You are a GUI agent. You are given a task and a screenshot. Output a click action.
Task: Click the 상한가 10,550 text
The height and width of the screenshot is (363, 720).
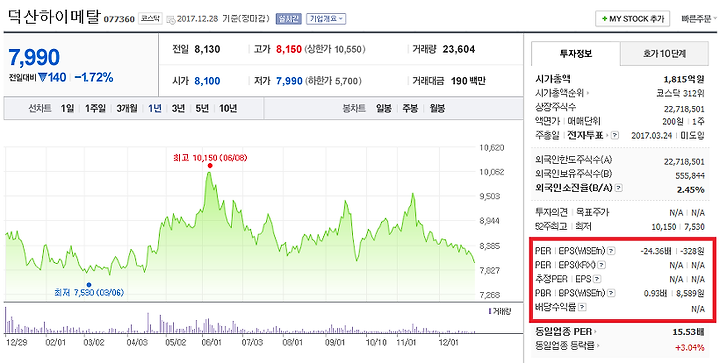point(335,49)
